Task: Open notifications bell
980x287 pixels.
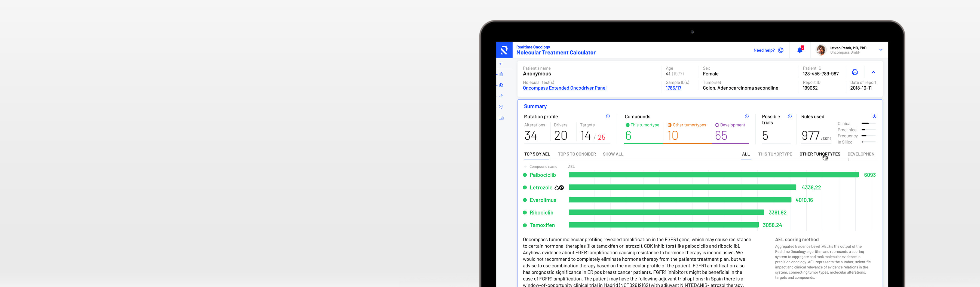Action: (800, 50)
